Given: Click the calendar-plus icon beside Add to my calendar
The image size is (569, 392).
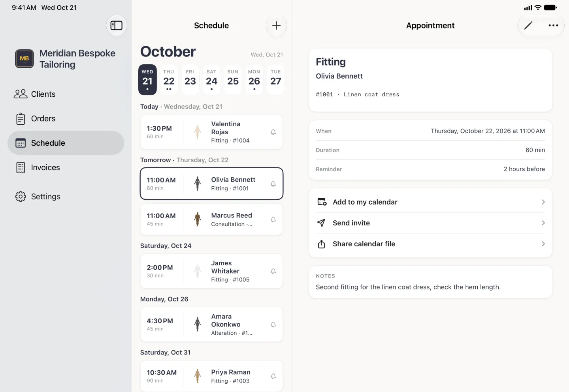Looking at the screenshot, I should (322, 202).
